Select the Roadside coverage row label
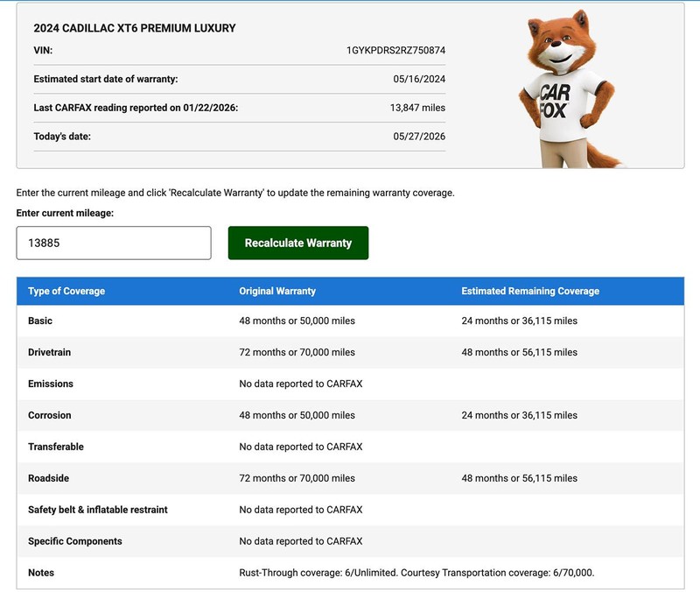700x592 pixels. tap(49, 478)
